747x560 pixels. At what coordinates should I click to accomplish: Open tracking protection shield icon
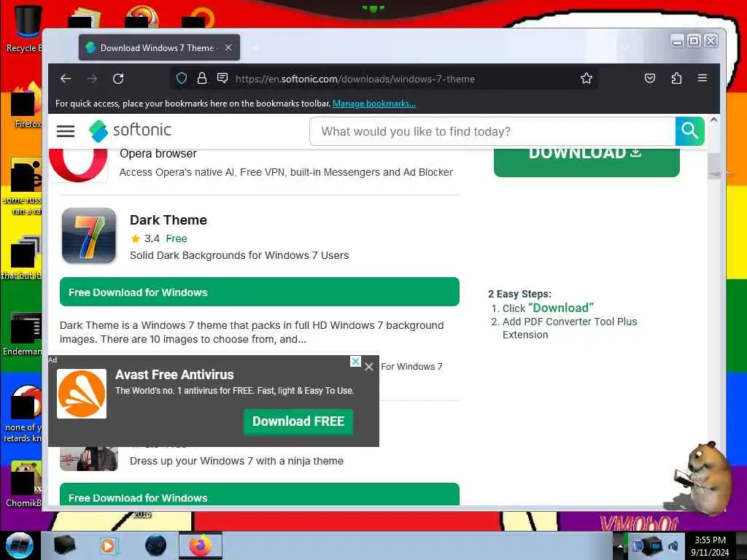coord(182,78)
